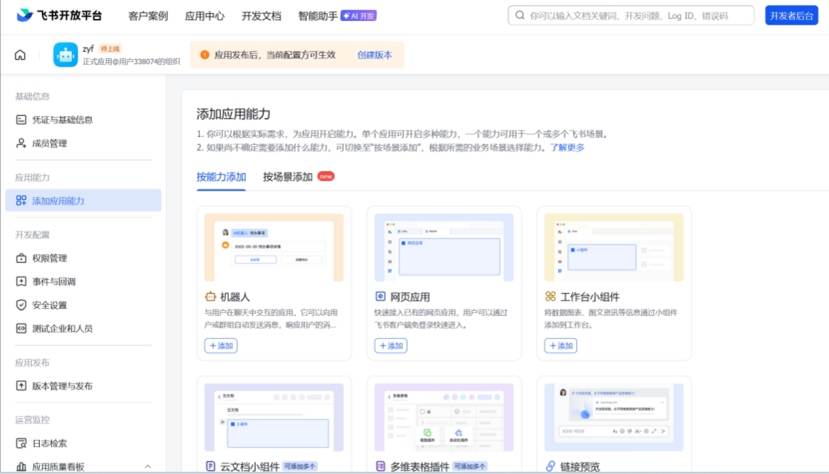Click the 多维表格插件 preview thumbnail
The width and height of the screenshot is (829, 474).
(x=444, y=417)
